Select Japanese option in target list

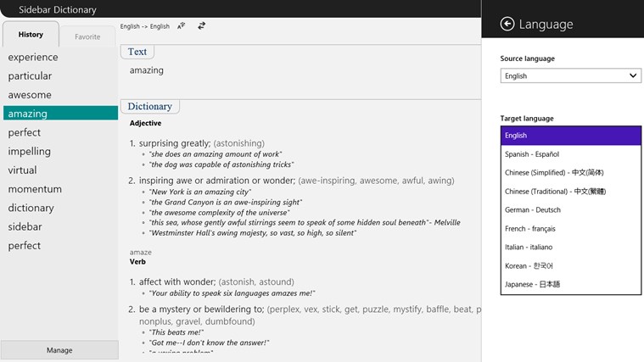point(570,285)
